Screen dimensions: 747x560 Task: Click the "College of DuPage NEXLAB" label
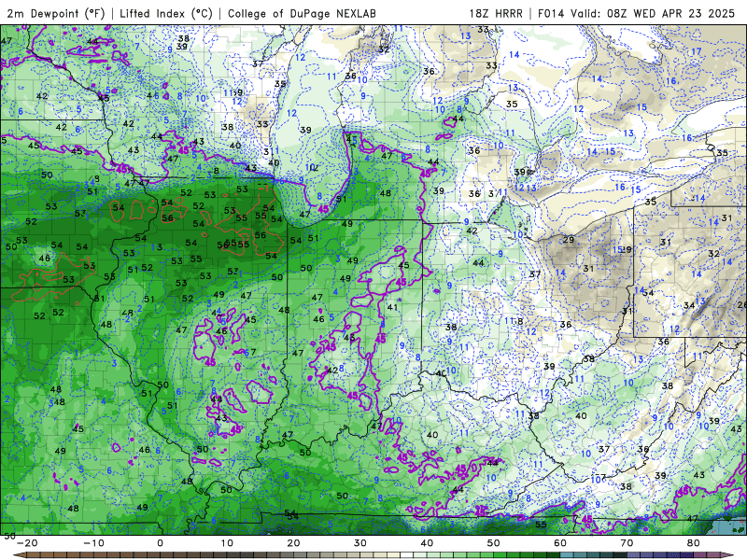[x=302, y=13]
